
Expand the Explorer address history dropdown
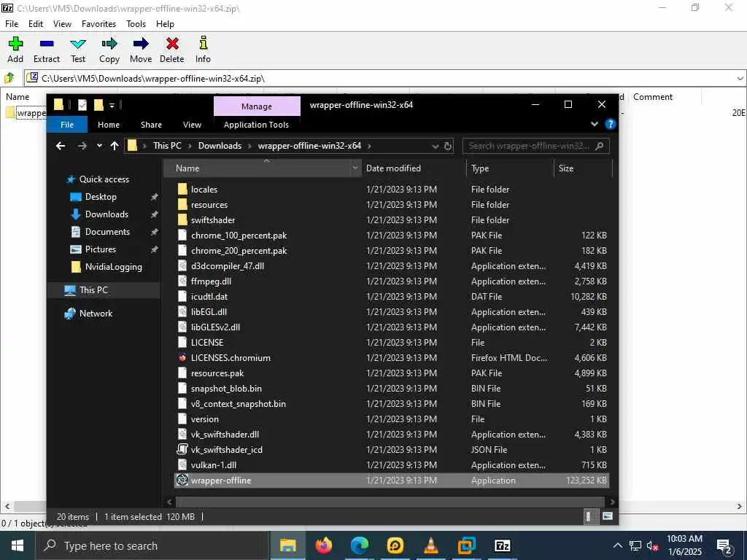point(435,146)
